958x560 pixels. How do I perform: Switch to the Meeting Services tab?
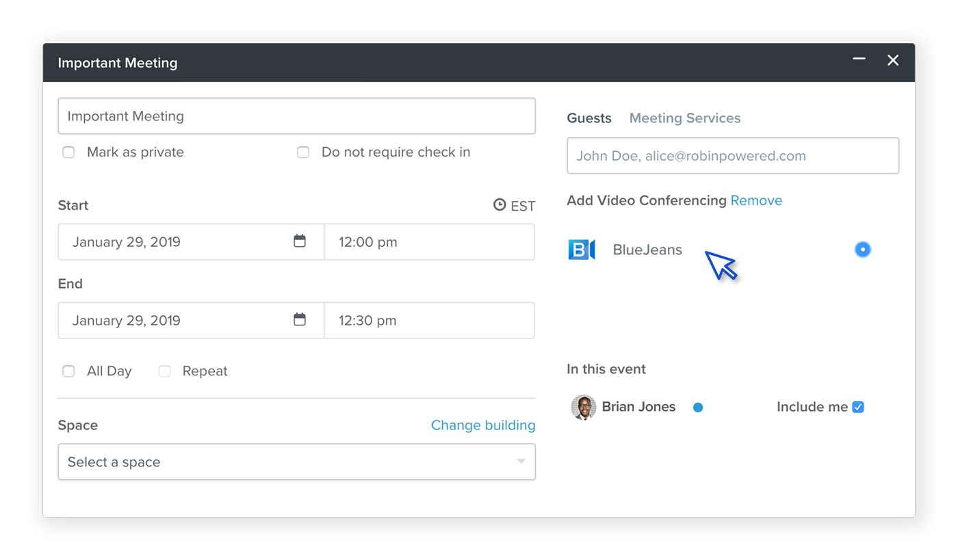pos(685,118)
